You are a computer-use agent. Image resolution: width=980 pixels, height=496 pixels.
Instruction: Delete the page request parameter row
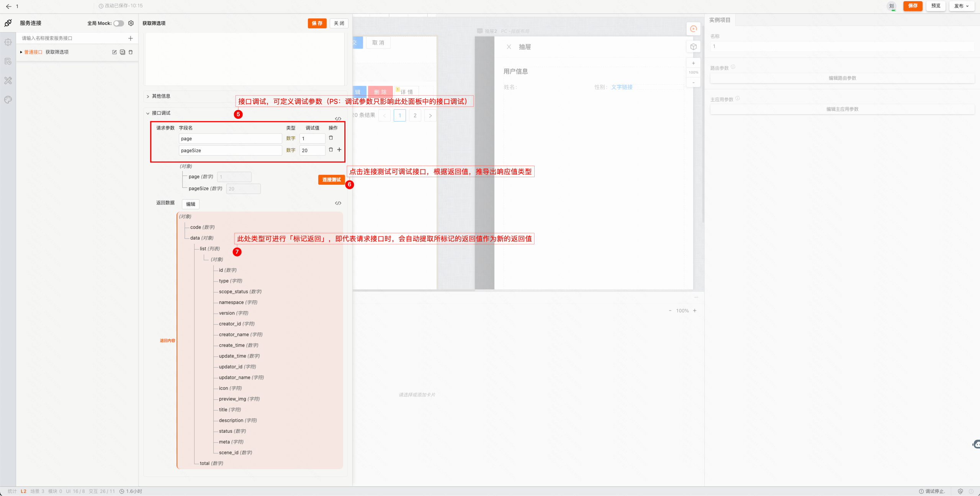tap(331, 138)
